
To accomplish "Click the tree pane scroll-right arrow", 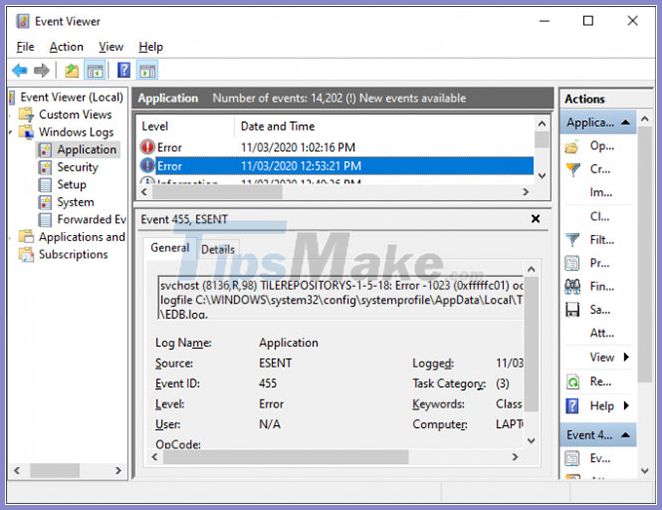I will click(119, 470).
